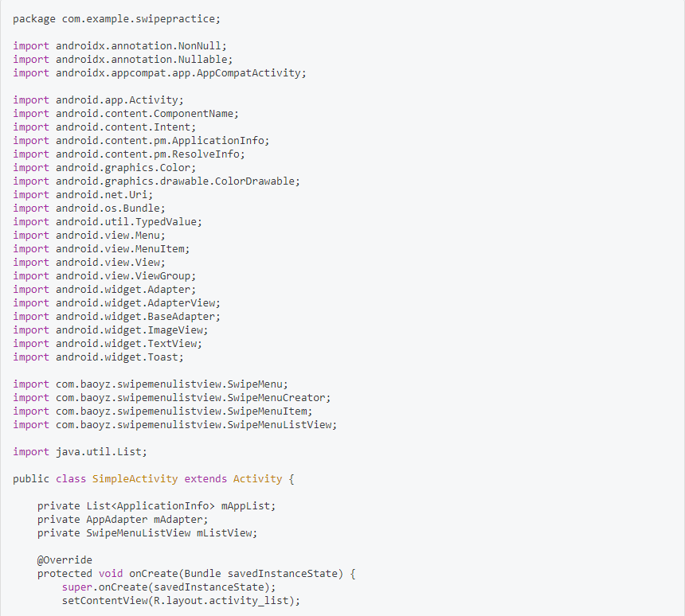Select the SwipeMenuCreator import line
Image resolution: width=685 pixels, height=616 pixels.
(x=172, y=398)
